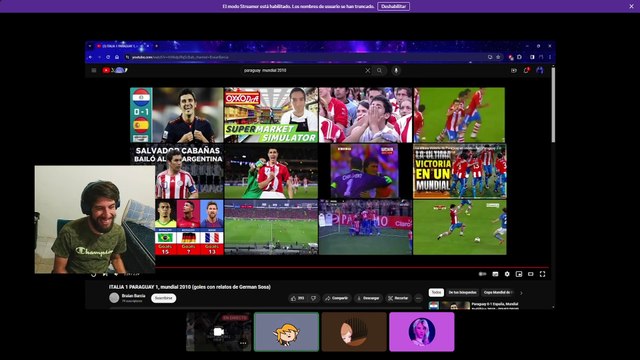Screen dimensions: 640x360
Task: Open goalkeeper in purple suggested thumbnail
Action: [365, 171]
